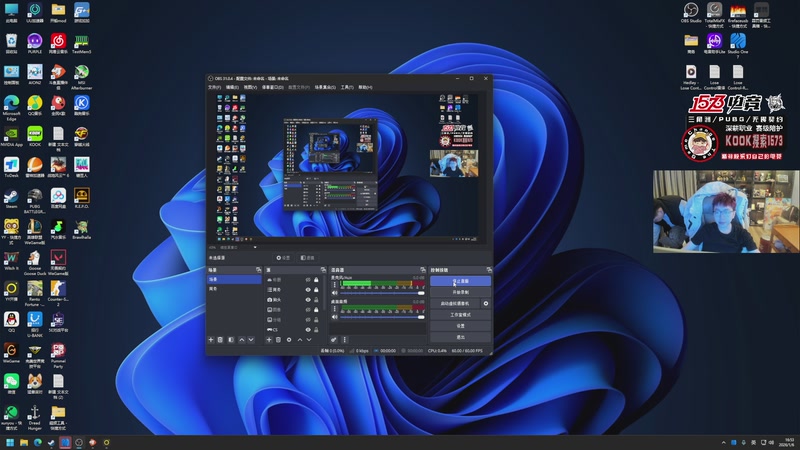Open NVIDIA App desktop shortcut
800x450 pixels.
click(11, 137)
